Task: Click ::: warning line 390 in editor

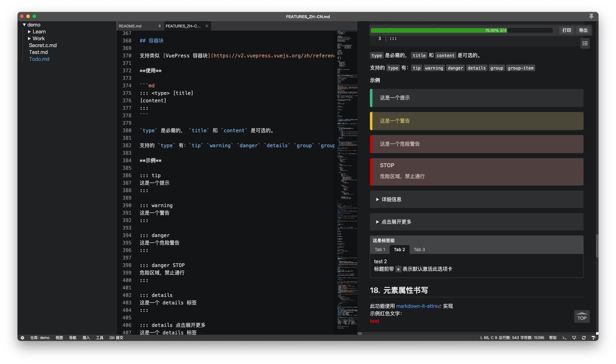Action: tap(156, 205)
